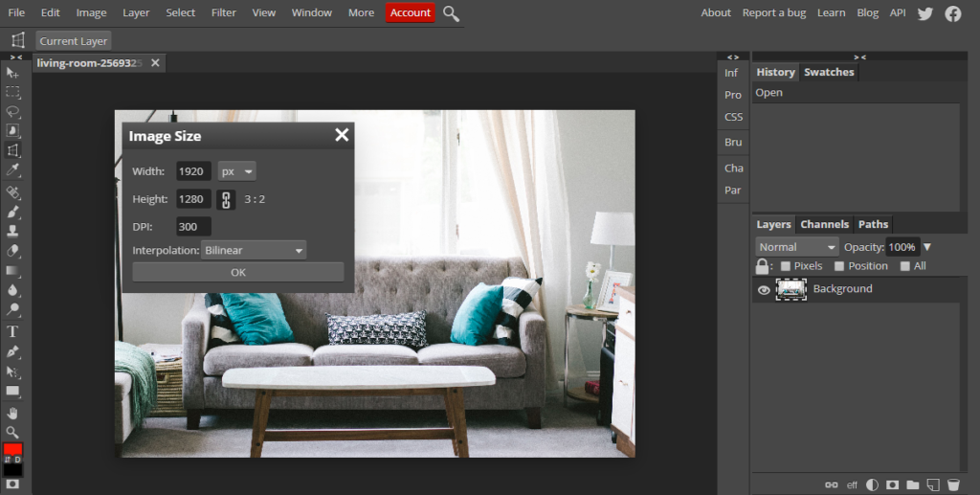Toggle the aspect ratio chain link
The height and width of the screenshot is (495, 980).
click(x=227, y=199)
